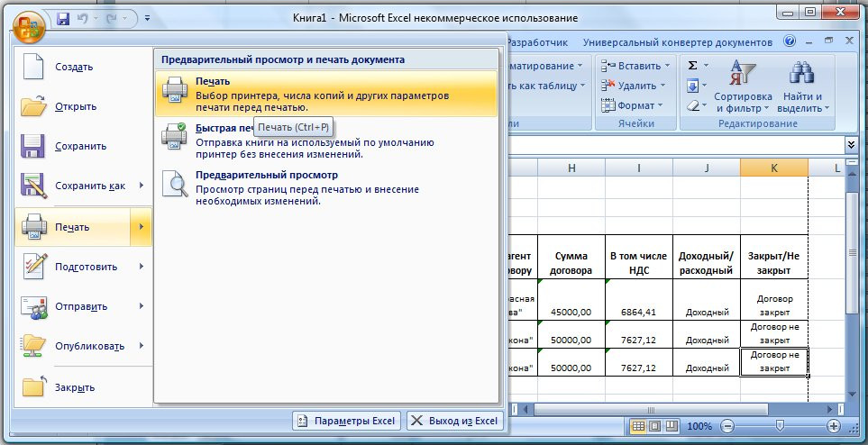Select cell with value 6864,41
The height and width of the screenshot is (445, 868).
tap(639, 299)
